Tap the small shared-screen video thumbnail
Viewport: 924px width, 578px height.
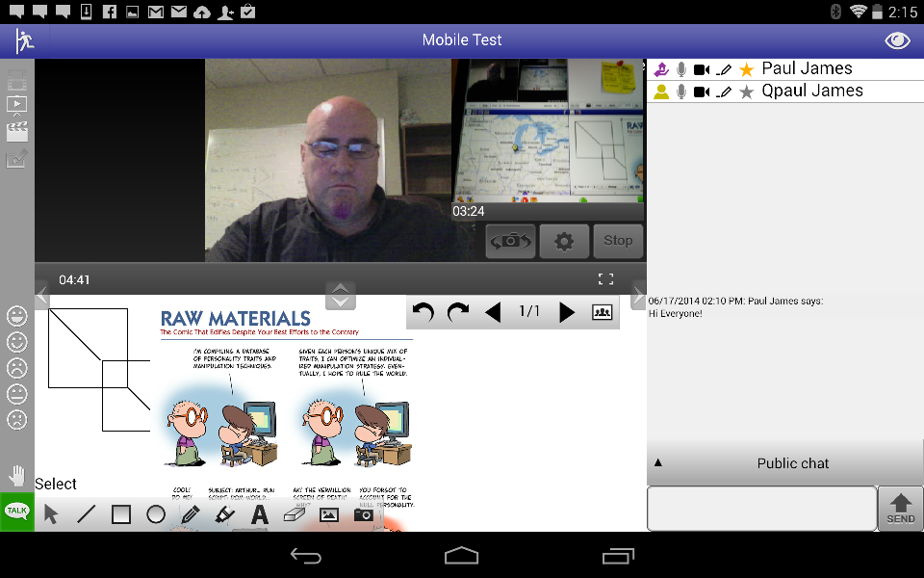(x=549, y=131)
